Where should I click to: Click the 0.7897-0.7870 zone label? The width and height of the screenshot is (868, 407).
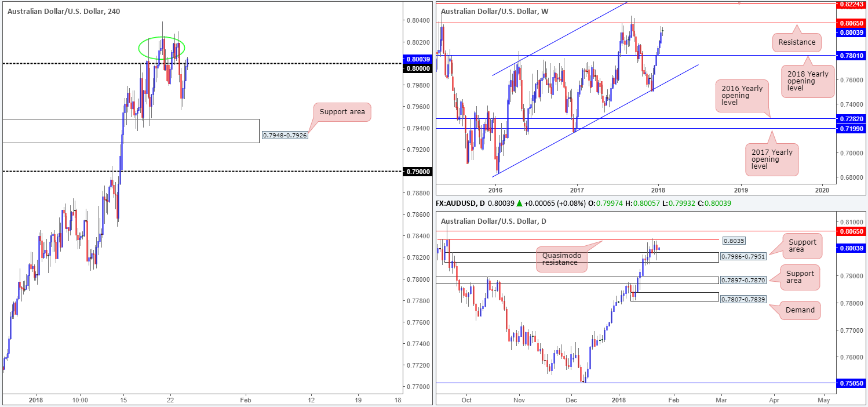[742, 280]
